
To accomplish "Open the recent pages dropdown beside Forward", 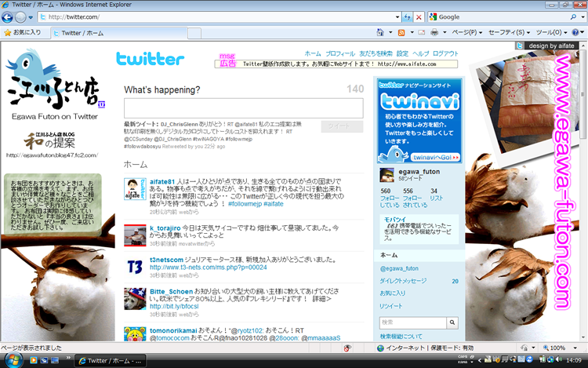I will (31, 17).
